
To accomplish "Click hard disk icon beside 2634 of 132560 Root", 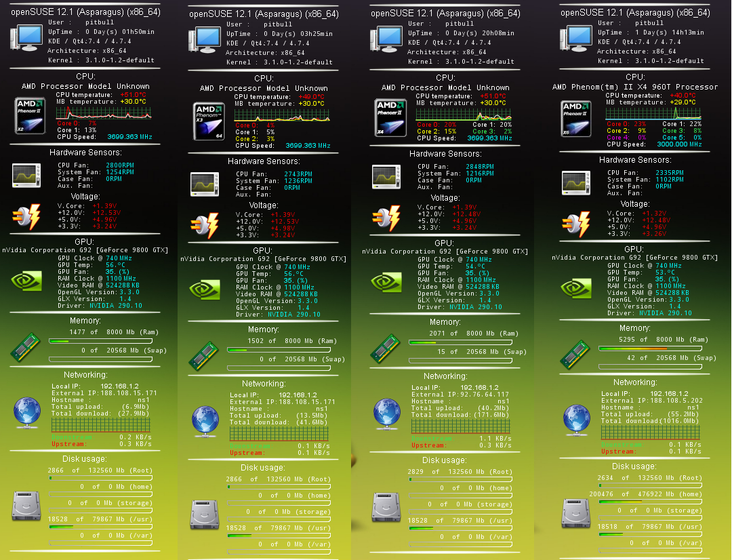I will 576,513.
